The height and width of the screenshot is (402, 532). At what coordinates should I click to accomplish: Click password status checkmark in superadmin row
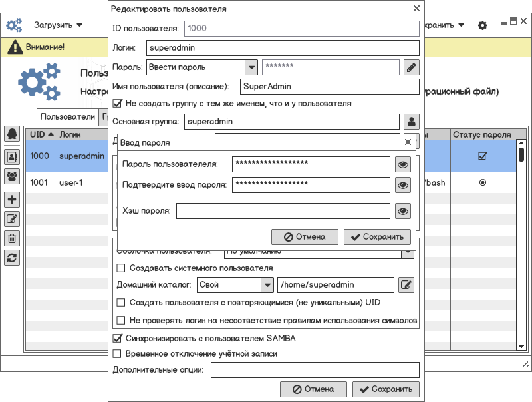[482, 156]
